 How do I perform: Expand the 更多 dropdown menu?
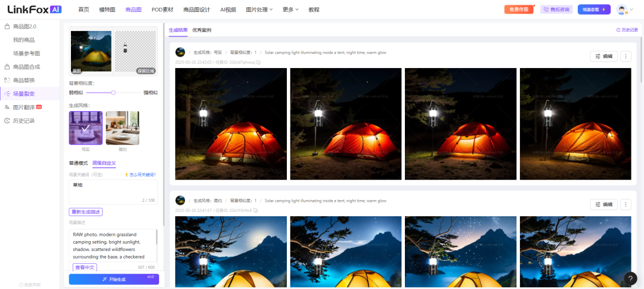pyautogui.click(x=290, y=10)
